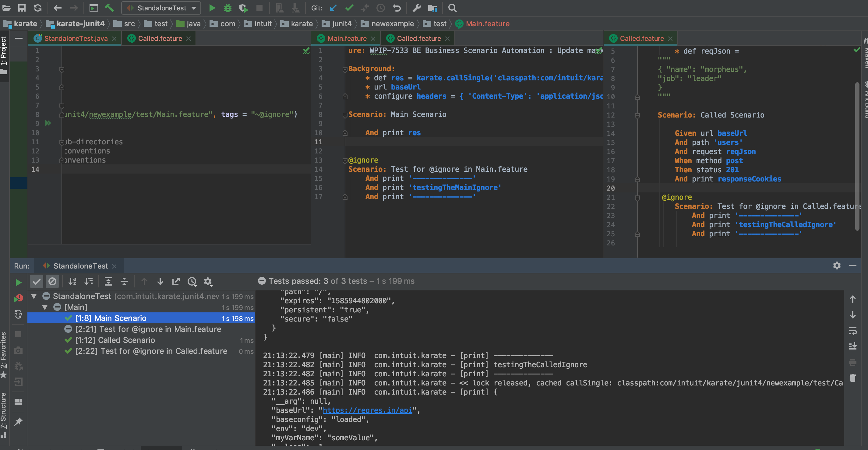
Task: Click run gutter icon at line 9
Action: 48,123
